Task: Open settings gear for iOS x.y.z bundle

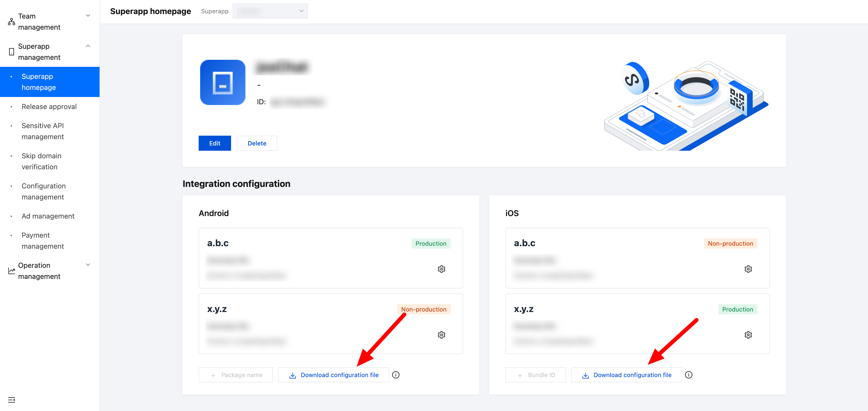Action: [748, 335]
